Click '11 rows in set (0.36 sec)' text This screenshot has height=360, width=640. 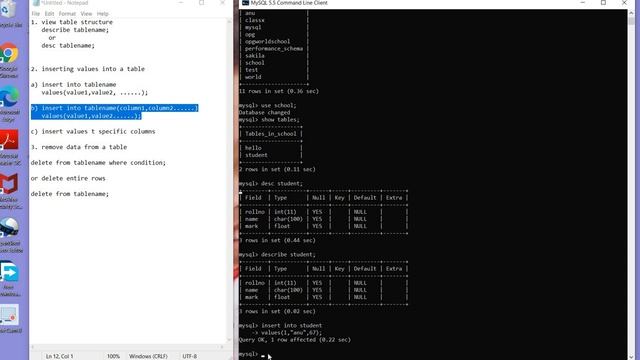[x=279, y=91]
